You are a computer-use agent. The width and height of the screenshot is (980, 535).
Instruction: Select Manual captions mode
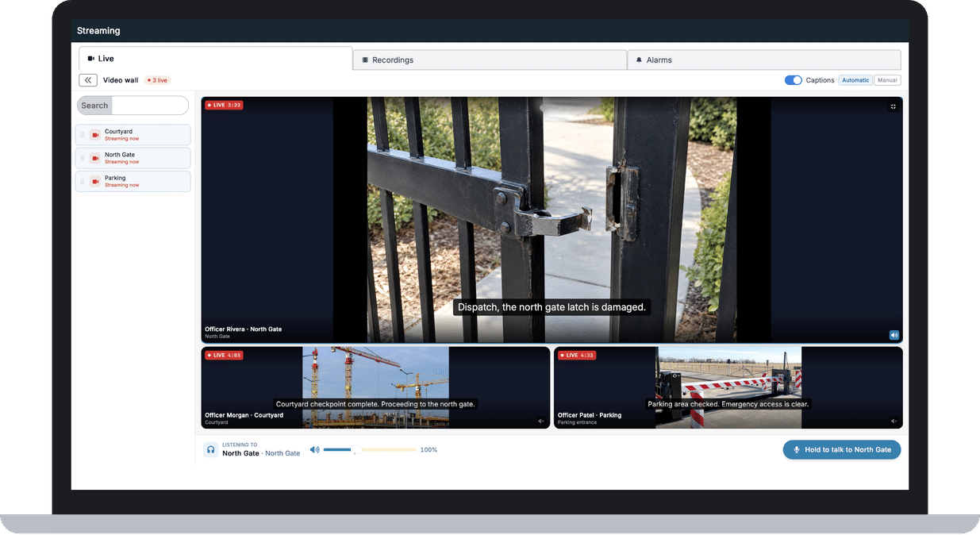pyautogui.click(x=887, y=80)
